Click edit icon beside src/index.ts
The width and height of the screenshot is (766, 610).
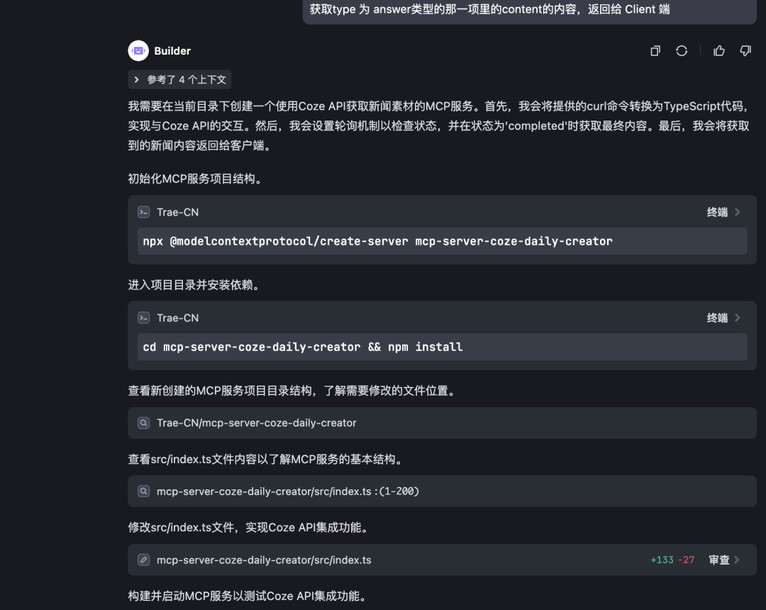(x=144, y=560)
